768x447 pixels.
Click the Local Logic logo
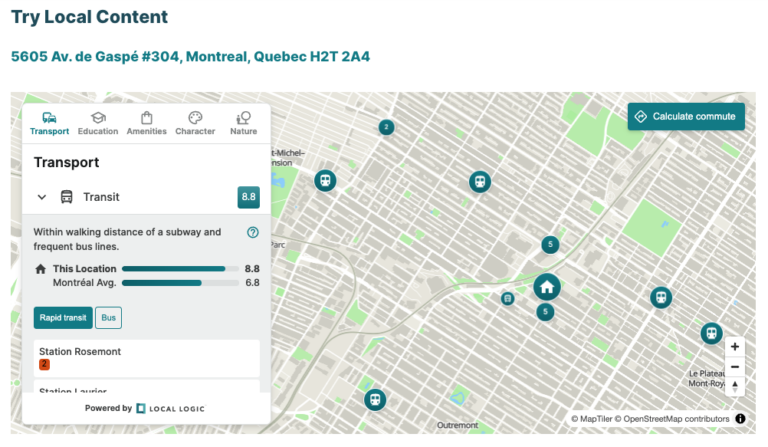(170, 408)
